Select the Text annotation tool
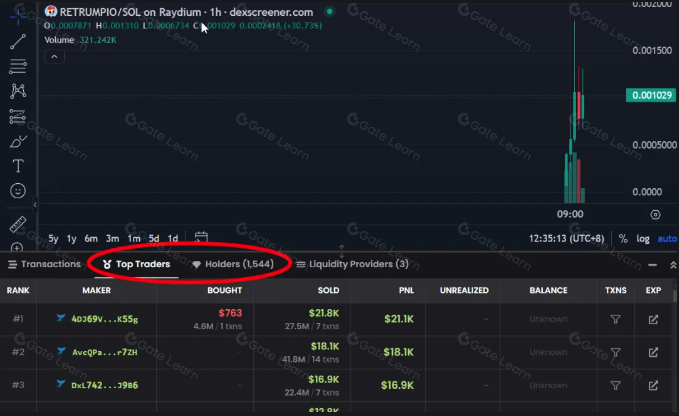 (x=18, y=166)
